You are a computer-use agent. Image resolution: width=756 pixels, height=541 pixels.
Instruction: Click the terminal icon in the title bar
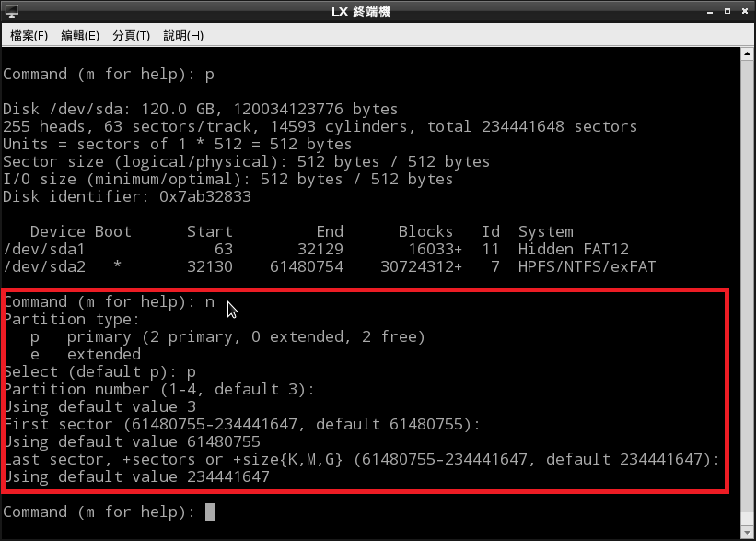pyautogui.click(x=11, y=11)
